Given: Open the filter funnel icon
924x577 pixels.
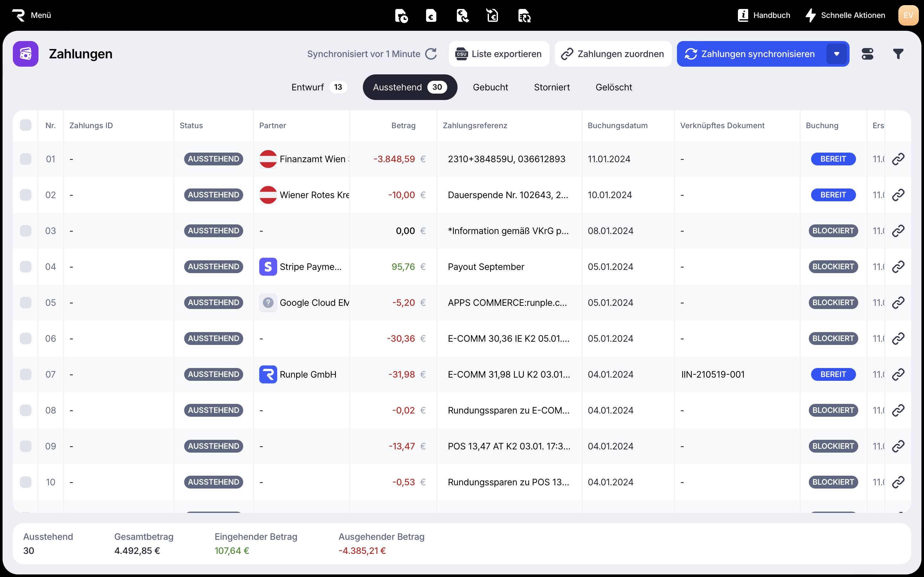Looking at the screenshot, I should click(898, 54).
